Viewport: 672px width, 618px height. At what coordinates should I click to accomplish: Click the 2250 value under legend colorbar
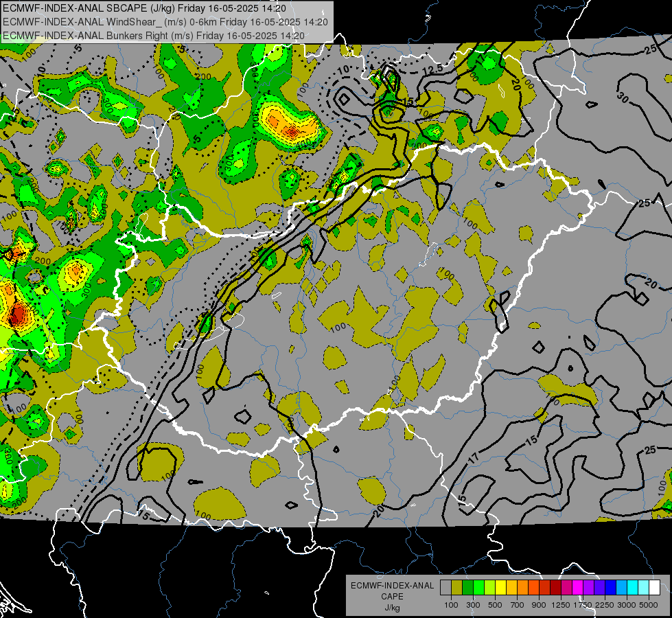pyautogui.click(x=605, y=605)
